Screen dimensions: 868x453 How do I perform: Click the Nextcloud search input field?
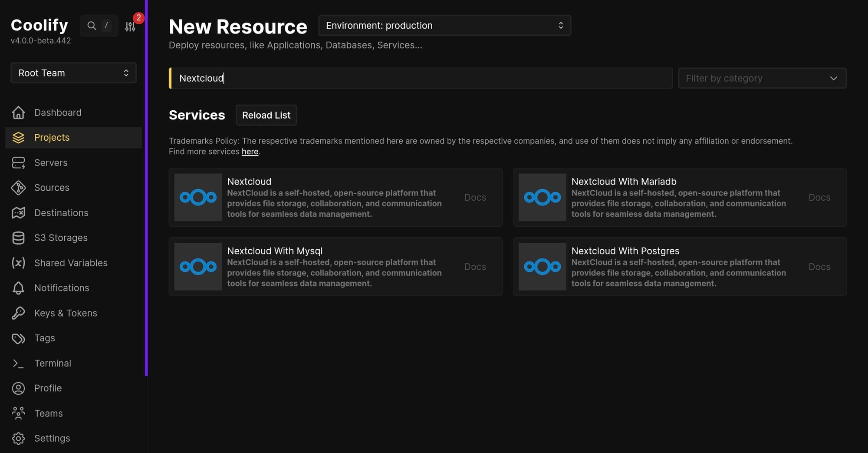pyautogui.click(x=421, y=78)
